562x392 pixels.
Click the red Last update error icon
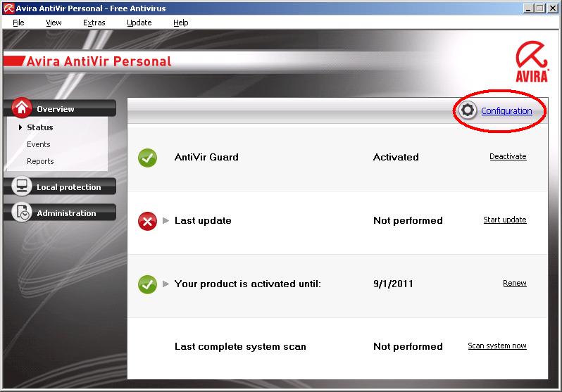click(147, 221)
